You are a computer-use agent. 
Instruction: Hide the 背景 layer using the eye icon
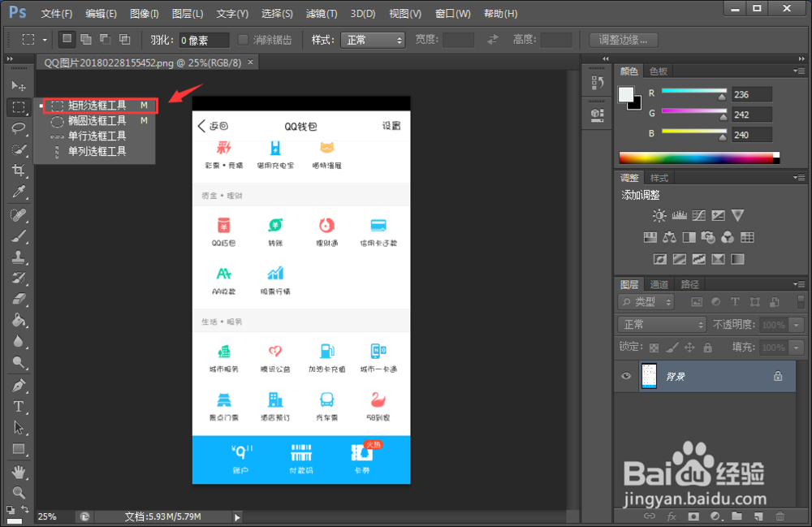pos(626,376)
